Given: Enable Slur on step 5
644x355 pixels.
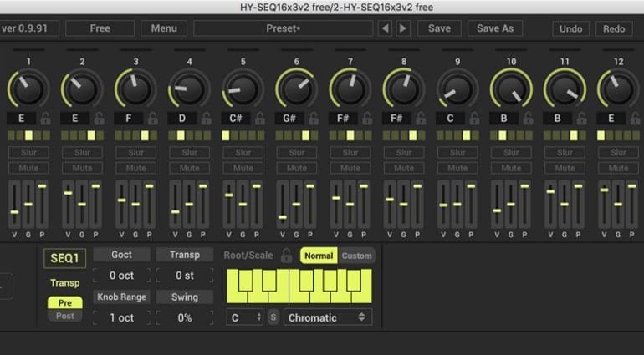Looking at the screenshot, I should (243, 153).
